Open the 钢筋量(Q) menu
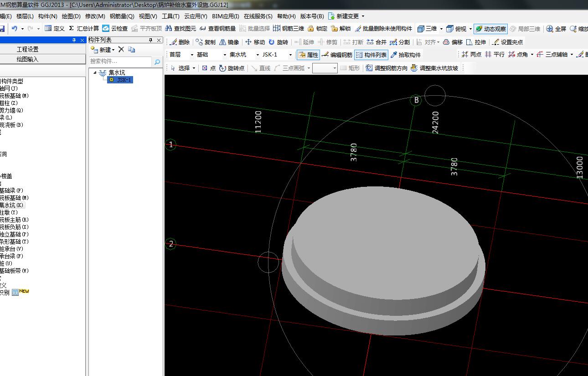The height and width of the screenshot is (376, 588). (122, 16)
